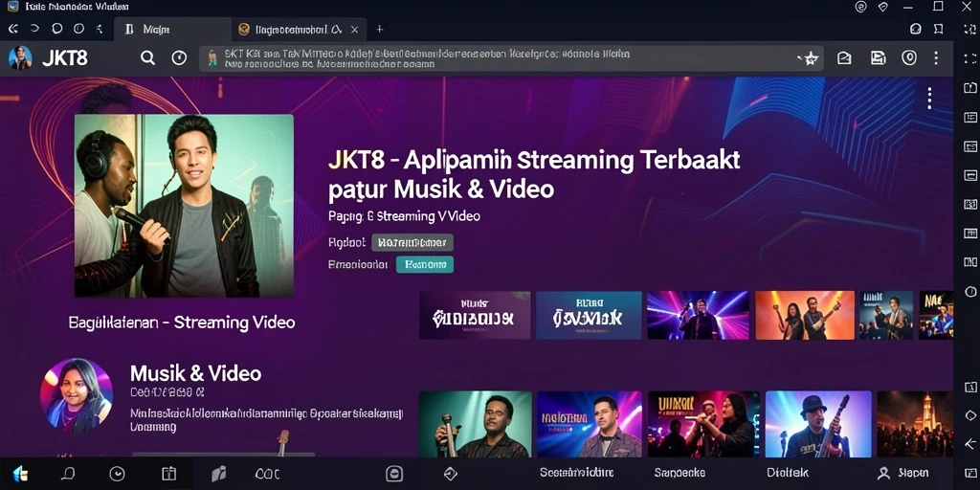This screenshot has width=980, height=490.
Task: Go back with the double-chevron back arrow
Action: [12, 29]
